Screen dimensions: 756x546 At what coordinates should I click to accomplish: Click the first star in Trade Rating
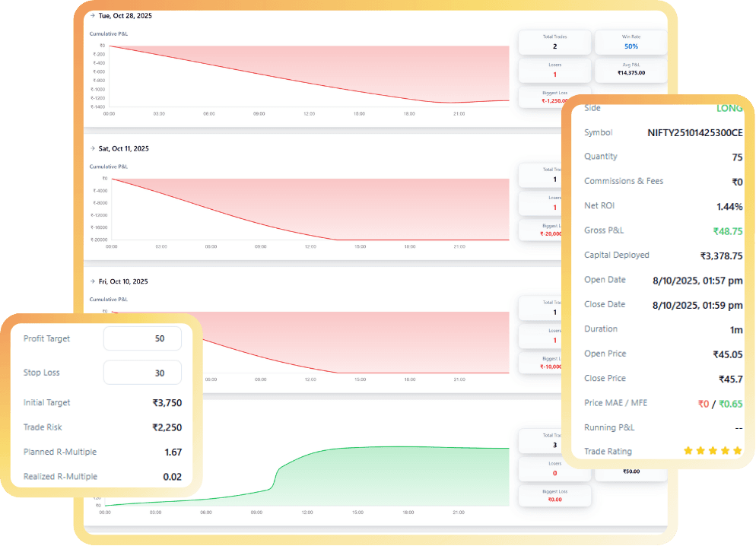click(688, 451)
